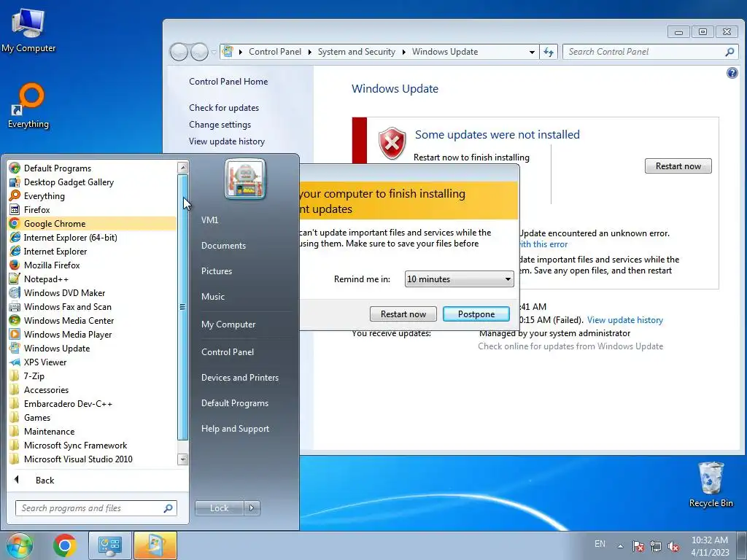
Task: Select Everything desktop shortcut
Action: (28, 106)
